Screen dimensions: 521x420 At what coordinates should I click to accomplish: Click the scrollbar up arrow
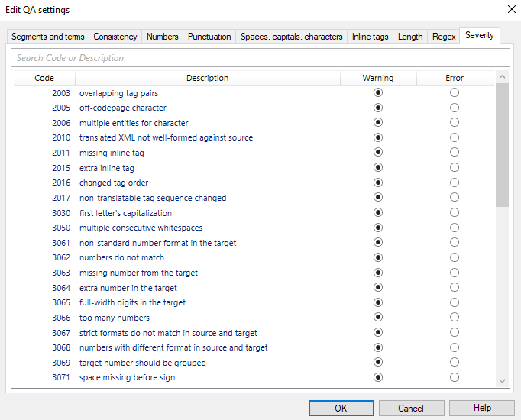click(x=502, y=77)
